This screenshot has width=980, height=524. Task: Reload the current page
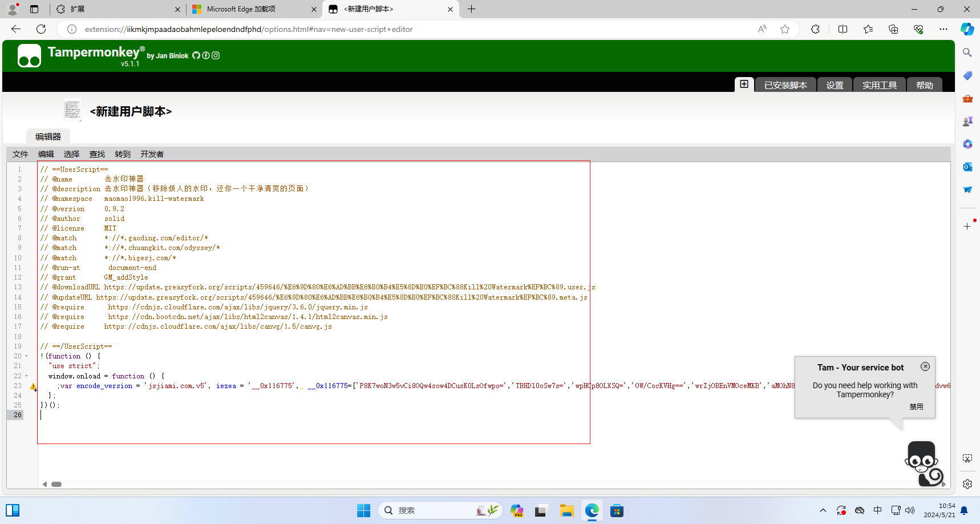(x=41, y=29)
